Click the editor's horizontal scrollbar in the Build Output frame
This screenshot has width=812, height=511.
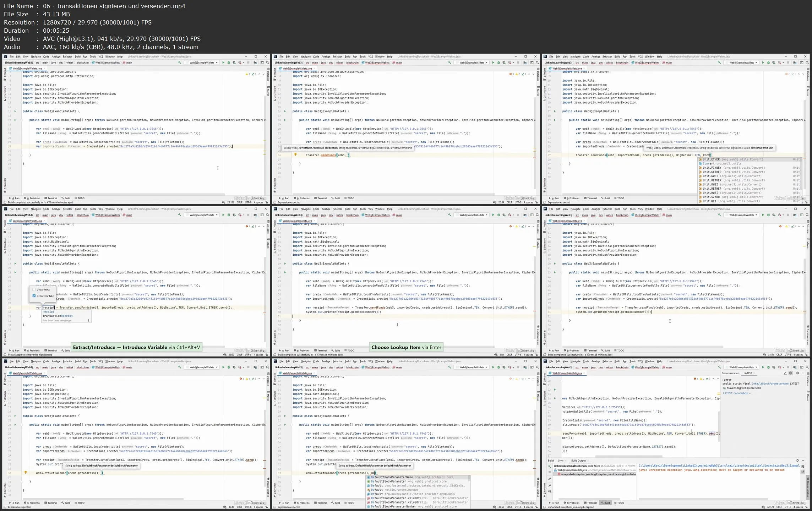pos(628,456)
